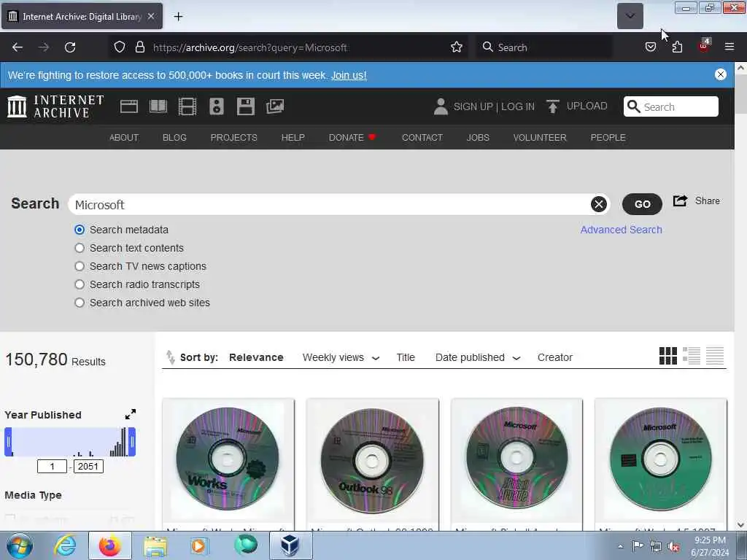Open the VOLUNTEER menu item
This screenshot has height=560, width=747.
point(540,138)
